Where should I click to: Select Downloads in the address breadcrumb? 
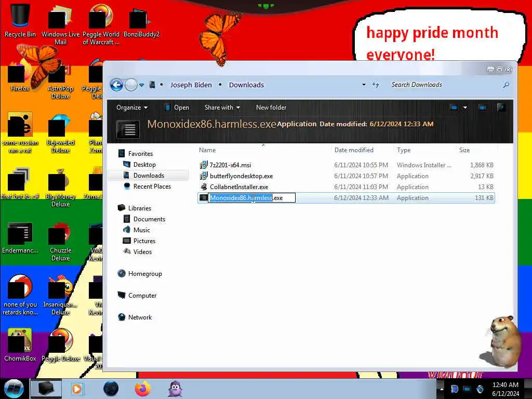[246, 85]
